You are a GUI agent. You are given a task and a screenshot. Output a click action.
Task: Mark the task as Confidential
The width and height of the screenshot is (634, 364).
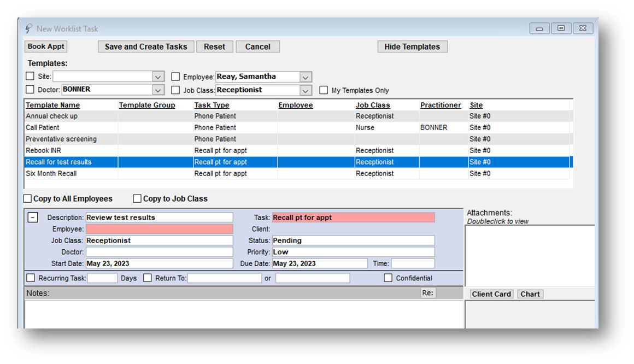(x=388, y=278)
